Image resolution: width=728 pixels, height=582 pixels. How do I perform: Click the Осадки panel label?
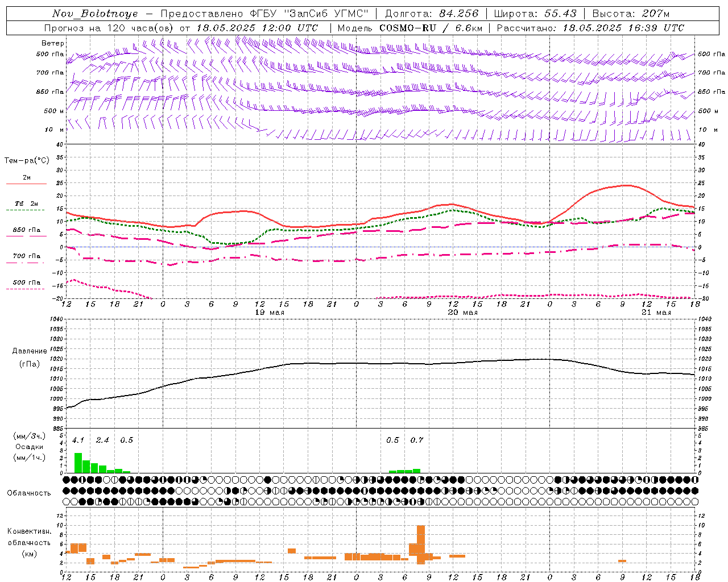point(29,447)
